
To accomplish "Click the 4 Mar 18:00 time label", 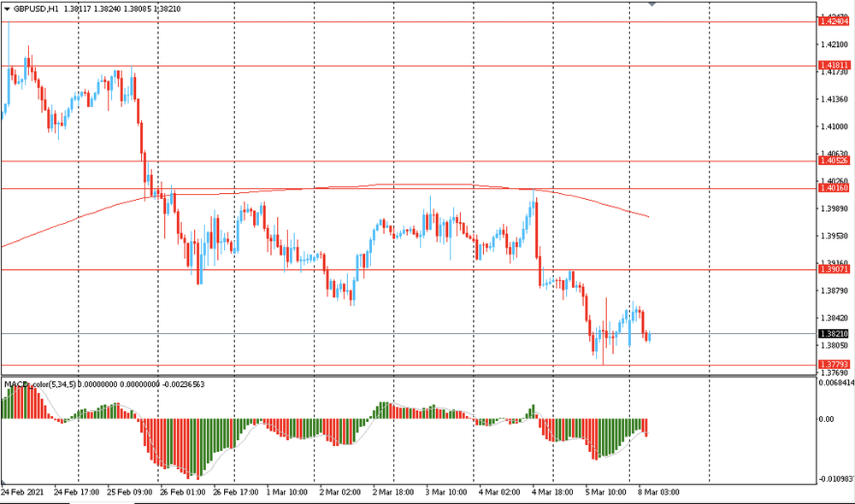I will tap(551, 493).
